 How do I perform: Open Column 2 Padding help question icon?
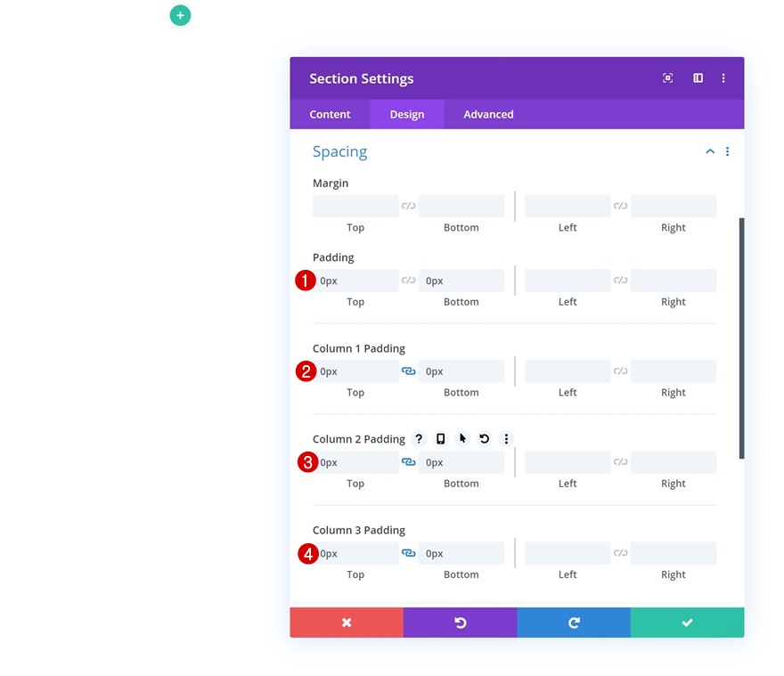coord(419,439)
